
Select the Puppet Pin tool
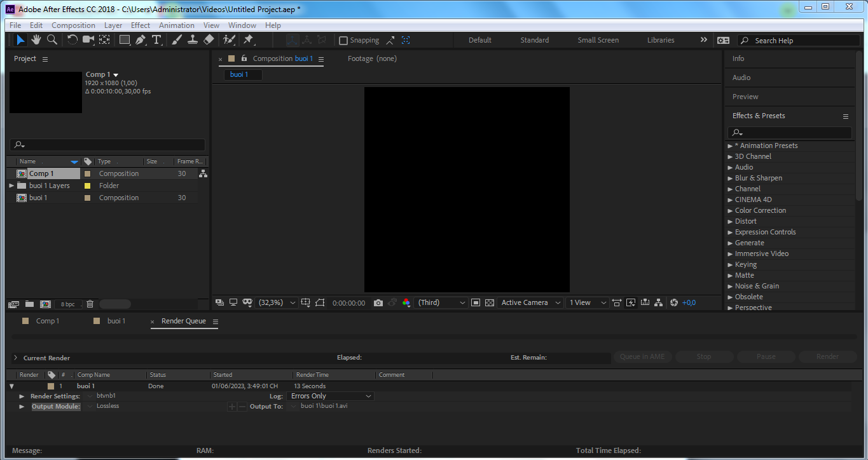click(249, 40)
